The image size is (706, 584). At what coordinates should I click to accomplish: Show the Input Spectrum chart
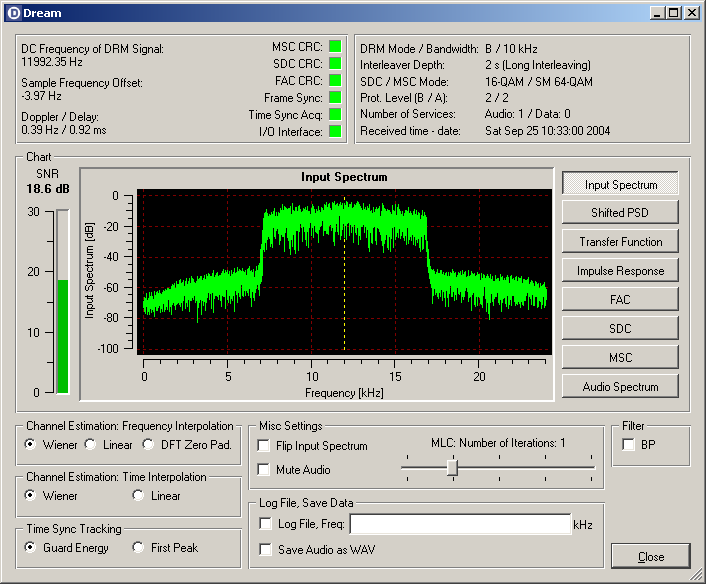click(620, 185)
